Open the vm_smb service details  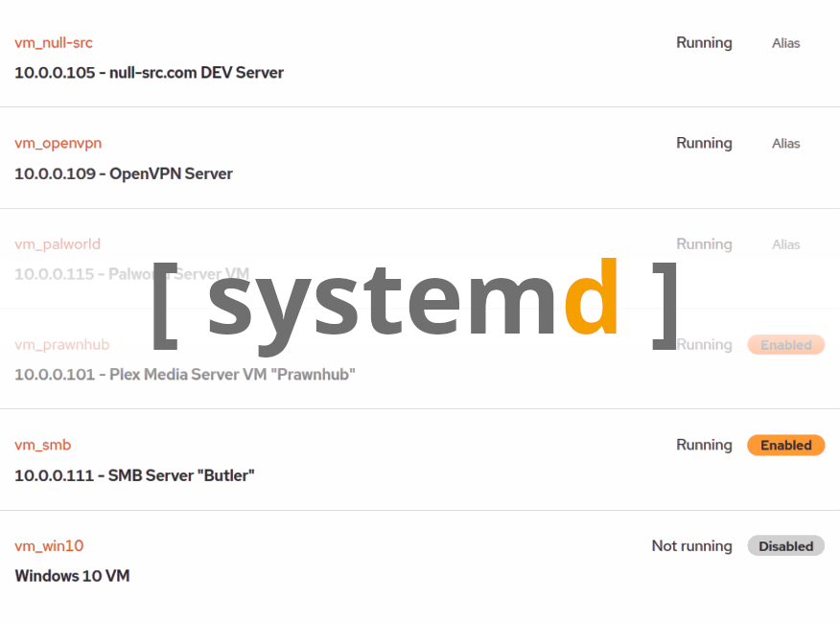click(43, 445)
